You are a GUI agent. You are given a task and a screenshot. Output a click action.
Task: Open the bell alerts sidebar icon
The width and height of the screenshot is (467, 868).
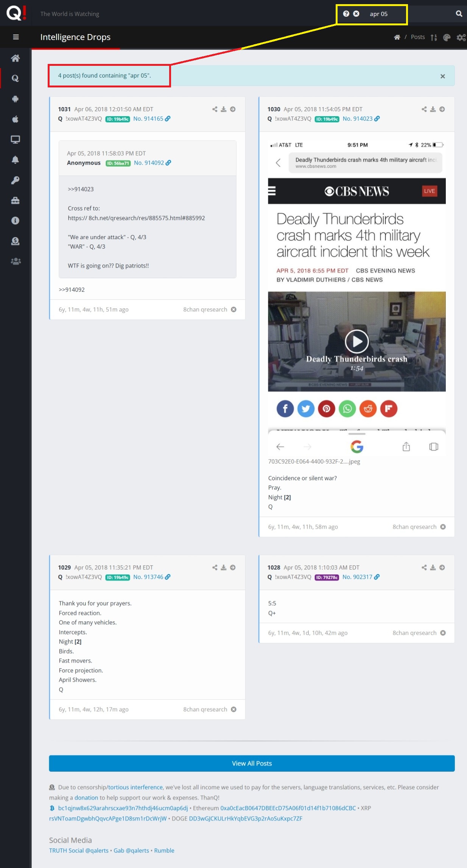16,160
